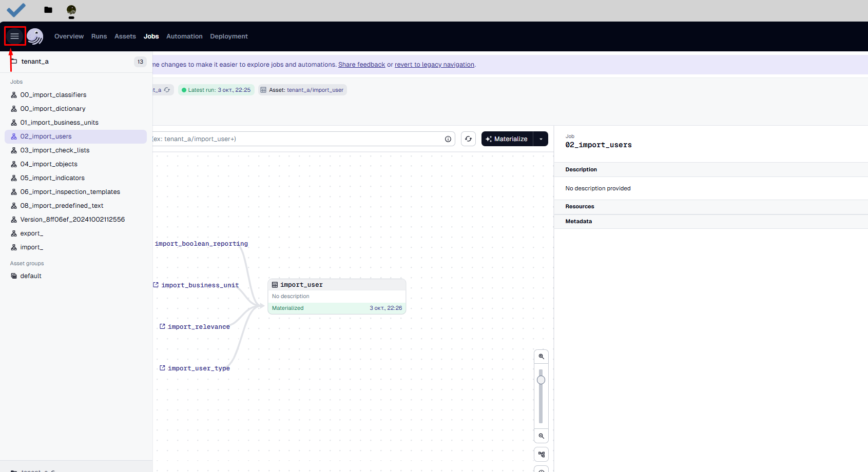Follow the Share feedback link
This screenshot has width=868, height=472.
point(361,65)
